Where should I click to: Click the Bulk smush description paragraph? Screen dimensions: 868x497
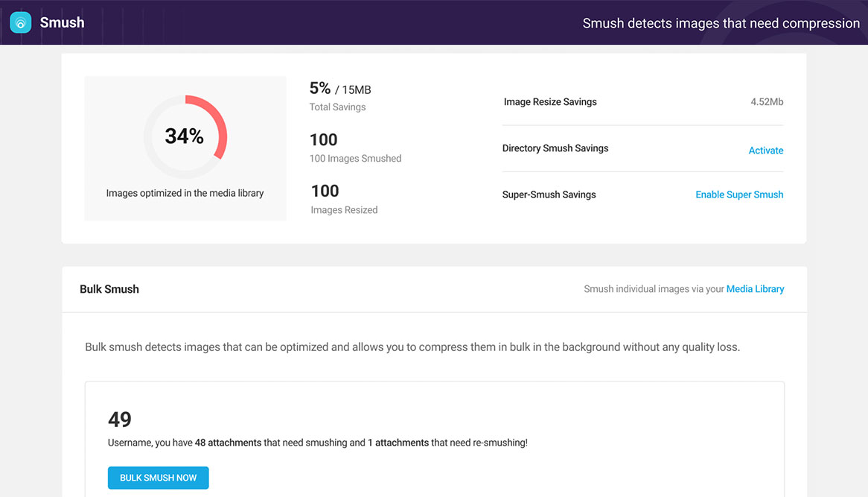[x=412, y=347]
